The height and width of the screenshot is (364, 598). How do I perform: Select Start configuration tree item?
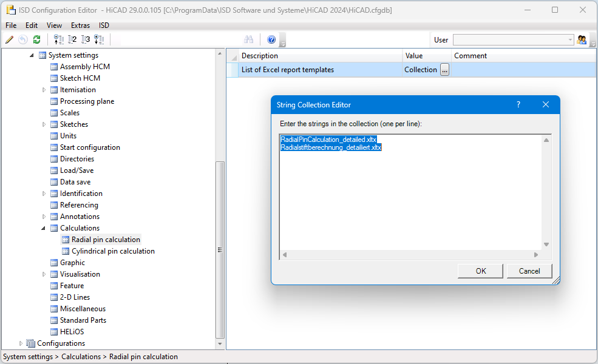(x=90, y=147)
